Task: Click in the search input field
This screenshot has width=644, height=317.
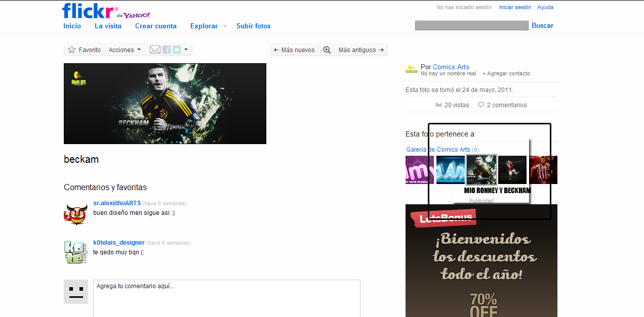Action: [471, 25]
